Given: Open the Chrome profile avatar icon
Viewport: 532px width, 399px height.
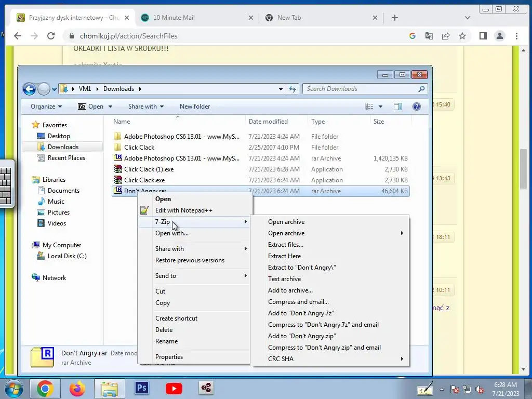Looking at the screenshot, I should coord(499,36).
